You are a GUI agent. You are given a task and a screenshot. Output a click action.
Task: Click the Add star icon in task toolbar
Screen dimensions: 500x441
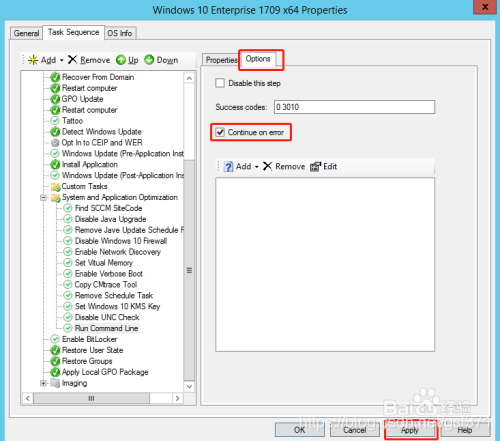33,60
